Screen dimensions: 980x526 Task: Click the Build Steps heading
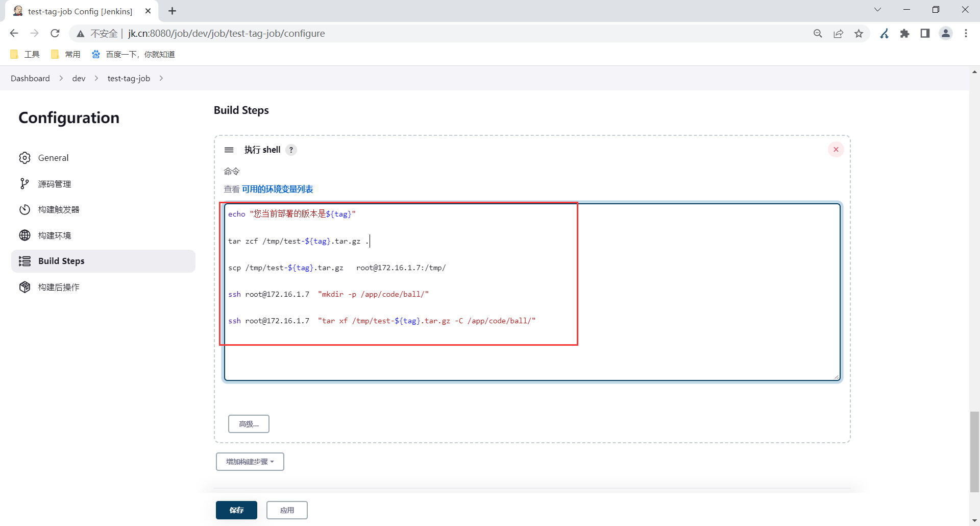tap(241, 110)
